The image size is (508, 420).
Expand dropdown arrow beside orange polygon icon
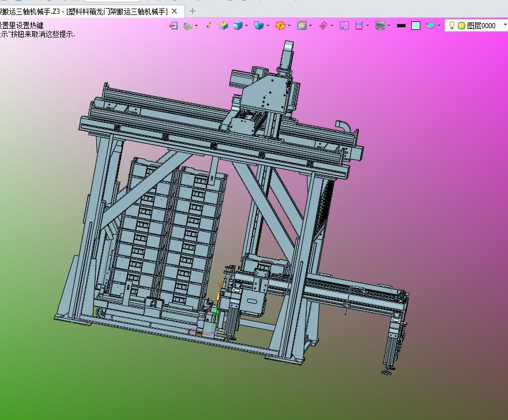coord(289,26)
